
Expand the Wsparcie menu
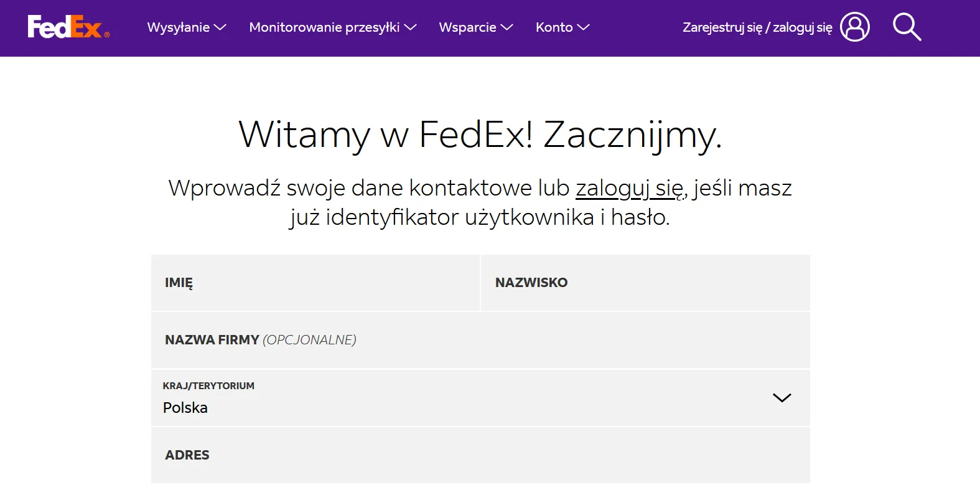pyautogui.click(x=467, y=27)
